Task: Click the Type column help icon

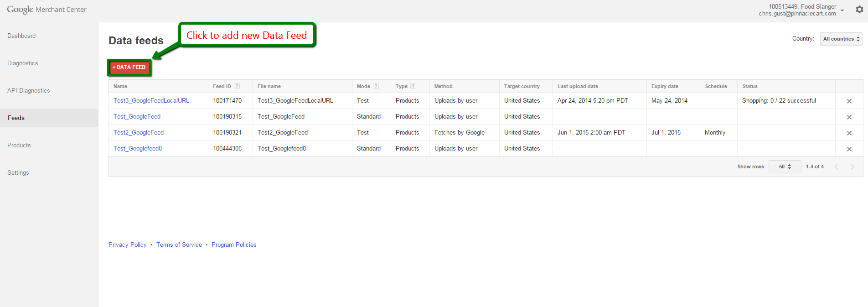Action: tap(413, 86)
